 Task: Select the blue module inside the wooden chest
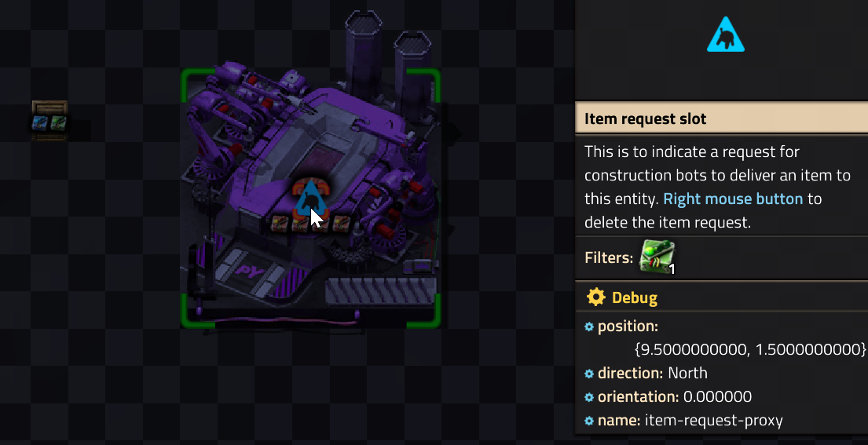click(40, 122)
